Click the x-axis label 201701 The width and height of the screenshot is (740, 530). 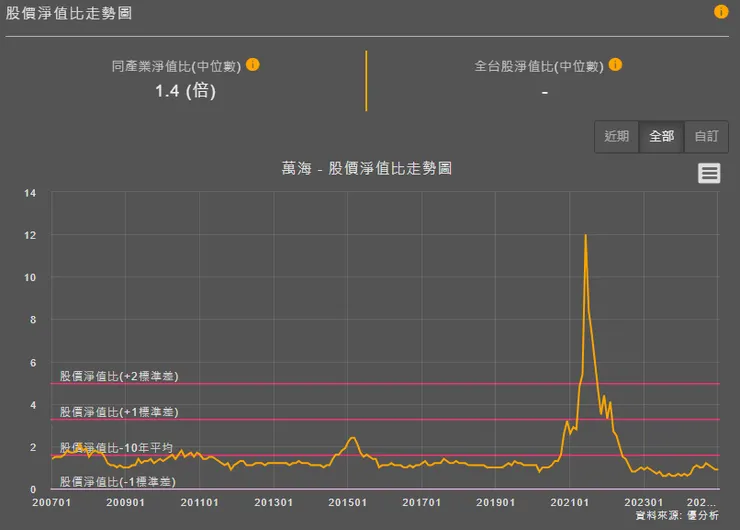coord(421,503)
